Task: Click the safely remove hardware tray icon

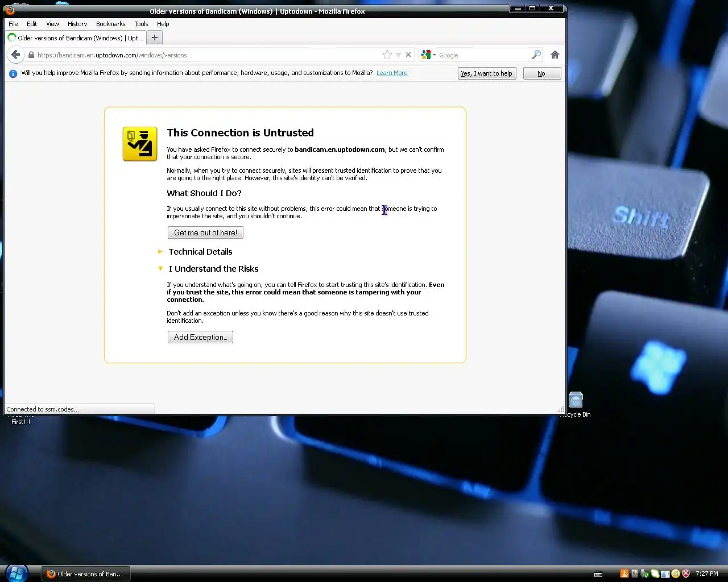Action: (644, 573)
